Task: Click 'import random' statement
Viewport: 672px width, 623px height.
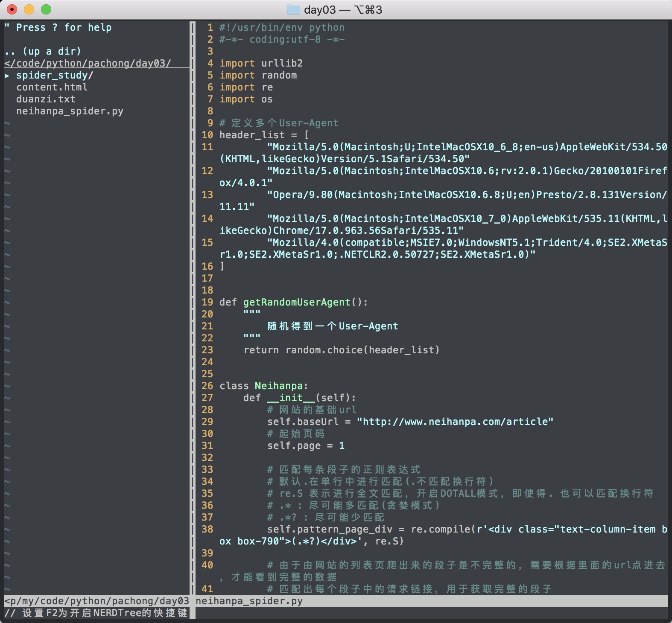Action: click(x=258, y=76)
